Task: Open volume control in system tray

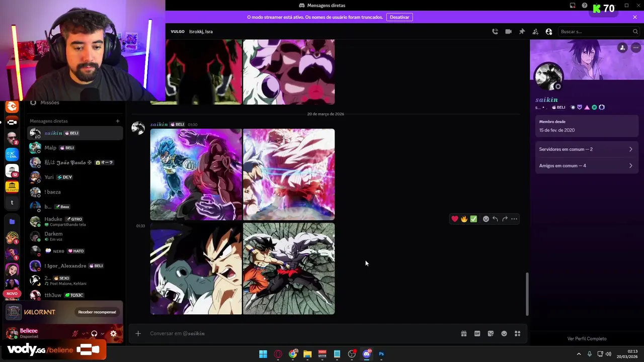Action: [x=608, y=354]
